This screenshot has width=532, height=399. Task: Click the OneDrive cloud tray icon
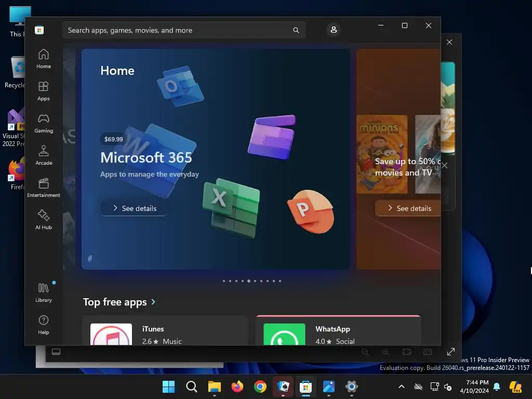click(418, 387)
